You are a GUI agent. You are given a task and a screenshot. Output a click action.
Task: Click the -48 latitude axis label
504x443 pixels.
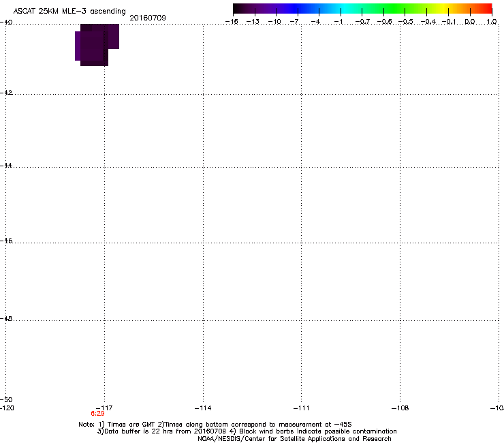[6, 318]
